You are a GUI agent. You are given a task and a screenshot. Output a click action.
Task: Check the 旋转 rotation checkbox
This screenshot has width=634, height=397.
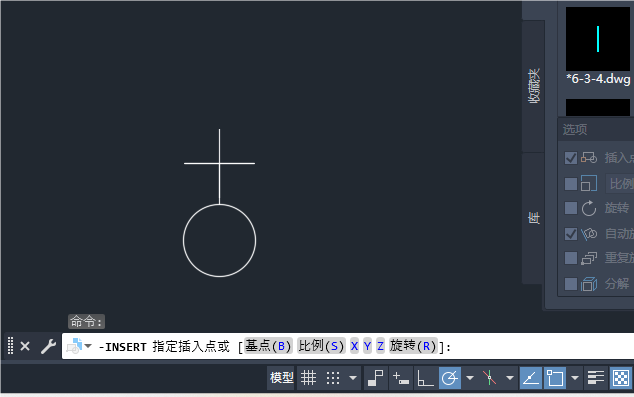click(x=571, y=209)
